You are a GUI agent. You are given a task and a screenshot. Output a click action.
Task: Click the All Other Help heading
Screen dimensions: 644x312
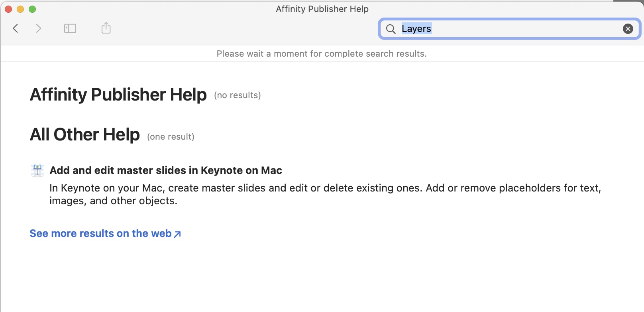85,134
